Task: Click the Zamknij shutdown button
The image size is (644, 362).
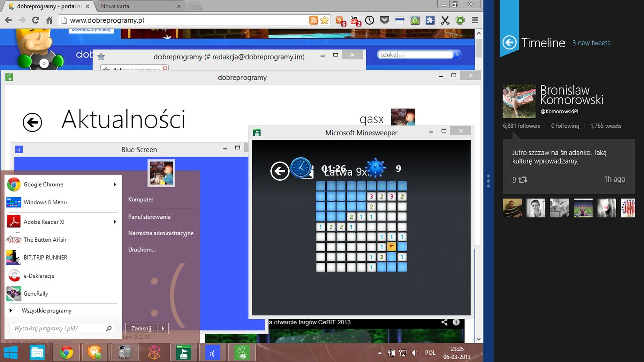Action: click(141, 328)
